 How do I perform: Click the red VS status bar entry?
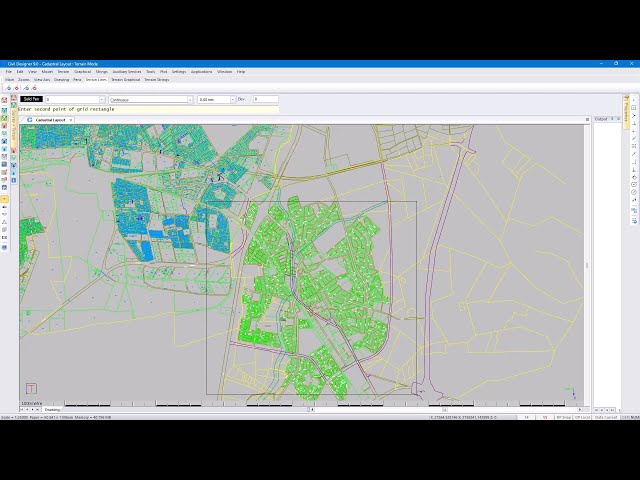[x=545, y=418]
